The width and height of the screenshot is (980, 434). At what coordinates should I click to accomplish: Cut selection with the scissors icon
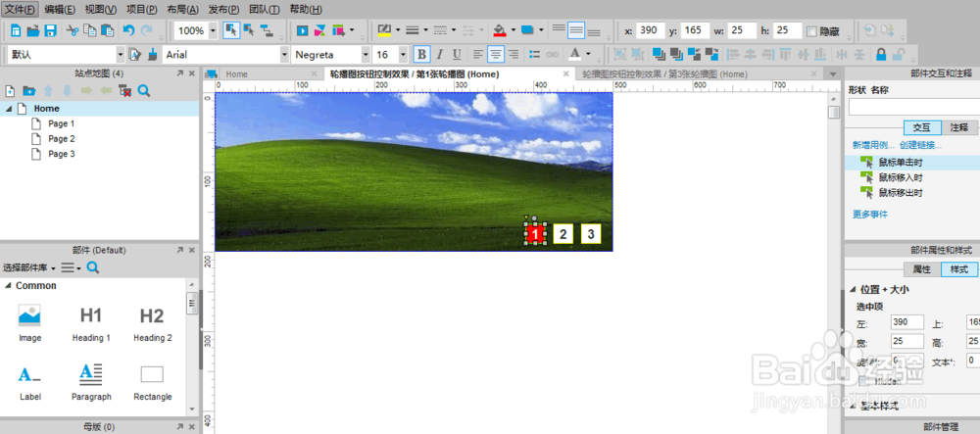point(73,30)
